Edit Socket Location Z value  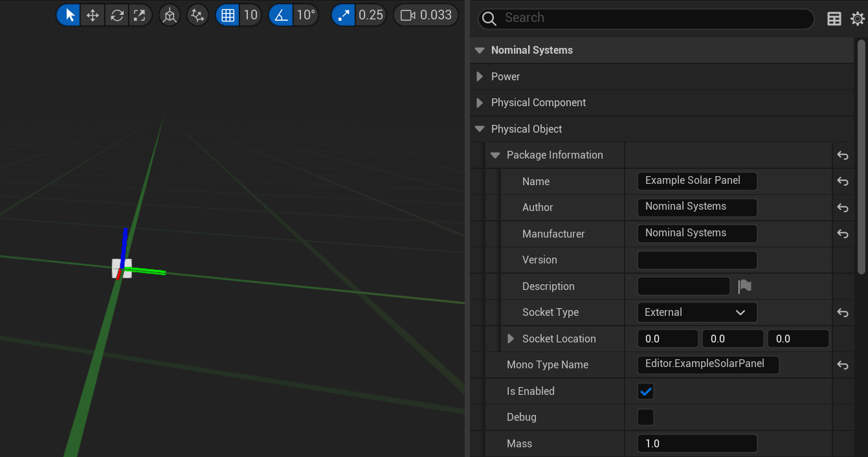point(798,339)
